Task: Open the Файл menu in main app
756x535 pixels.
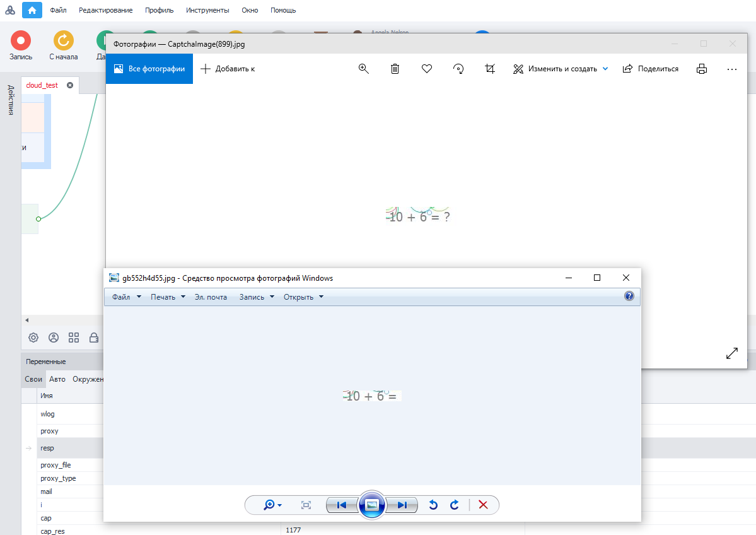Action: (x=59, y=10)
